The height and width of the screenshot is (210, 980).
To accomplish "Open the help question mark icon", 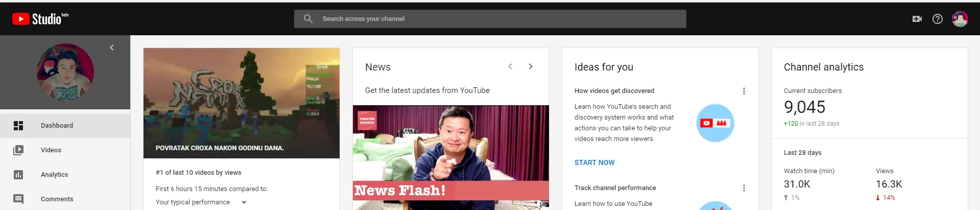I will pos(937,19).
